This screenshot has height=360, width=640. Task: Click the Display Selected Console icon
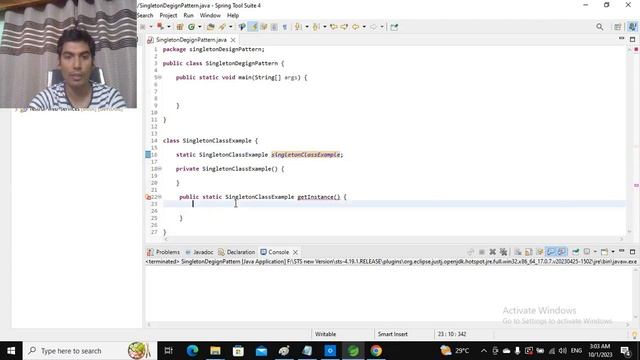587,252
